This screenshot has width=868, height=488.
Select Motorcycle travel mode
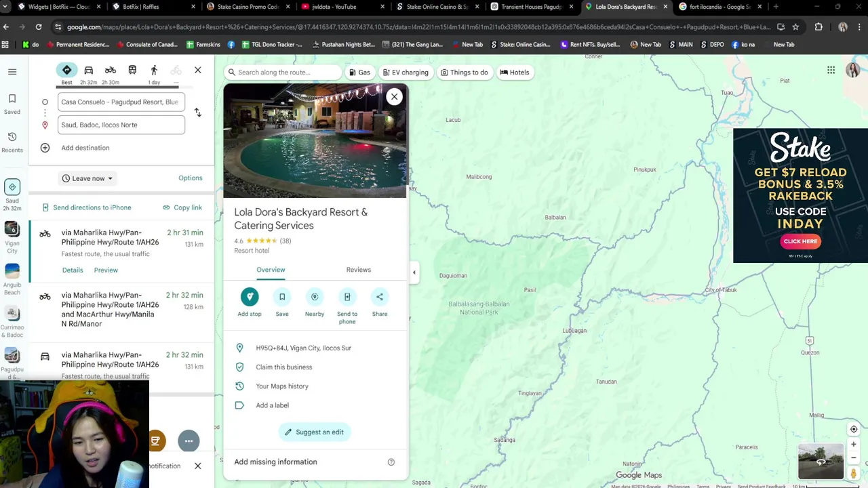(111, 74)
